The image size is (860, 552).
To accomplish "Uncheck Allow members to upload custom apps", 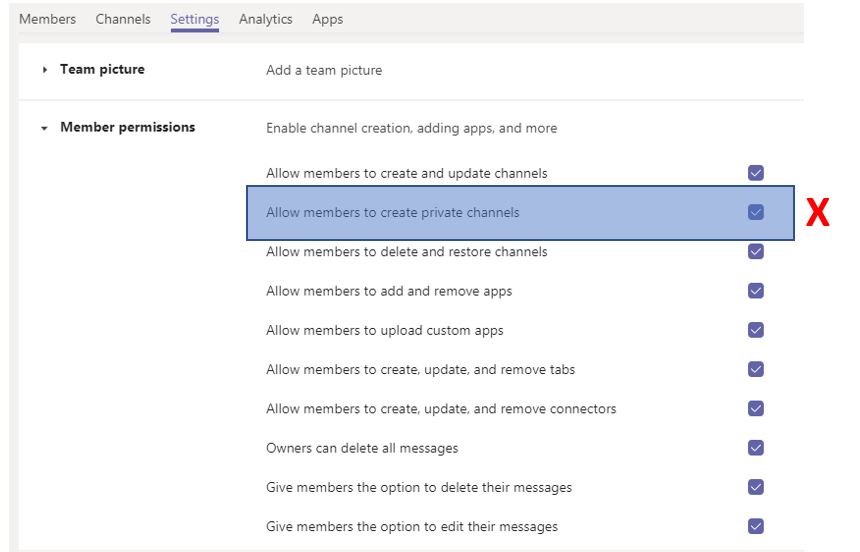I will click(756, 330).
